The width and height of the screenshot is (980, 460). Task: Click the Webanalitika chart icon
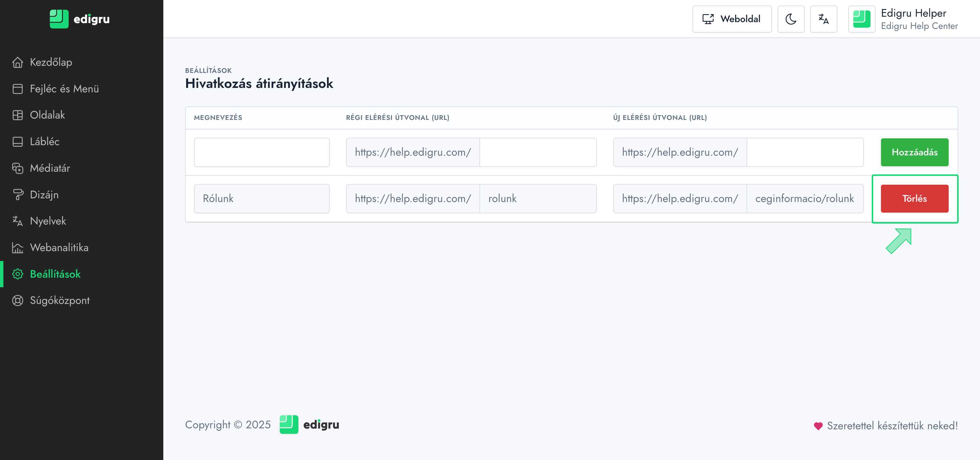(17, 247)
